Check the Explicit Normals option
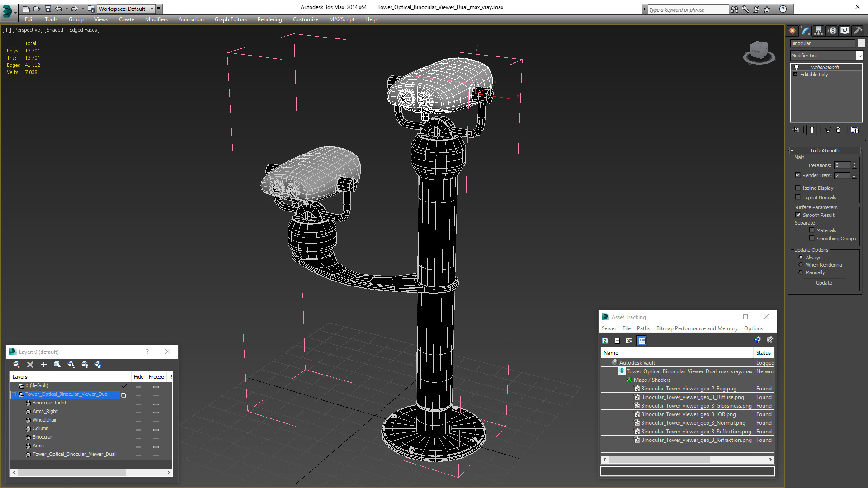 click(x=798, y=197)
